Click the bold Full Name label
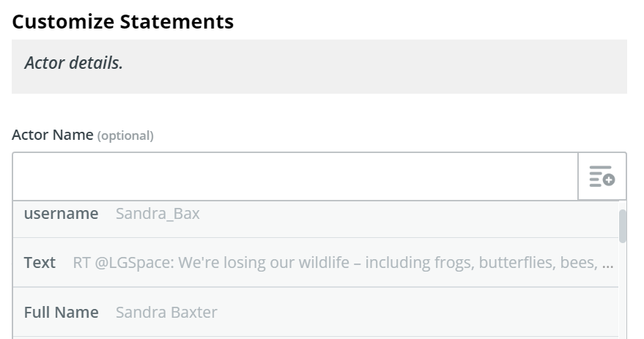Viewport: 644px width, 339px height. 62,313
